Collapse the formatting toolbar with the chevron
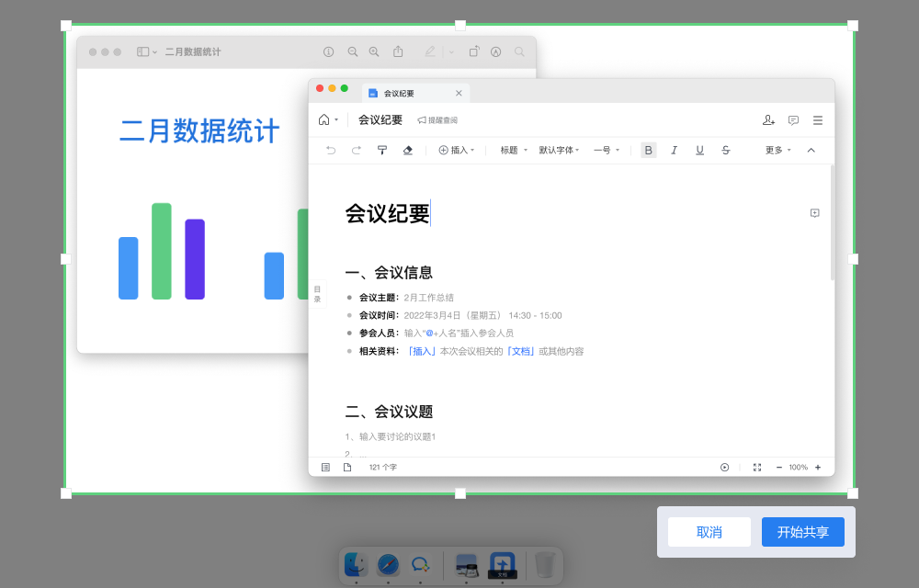The width and height of the screenshot is (919, 588). pyautogui.click(x=811, y=151)
